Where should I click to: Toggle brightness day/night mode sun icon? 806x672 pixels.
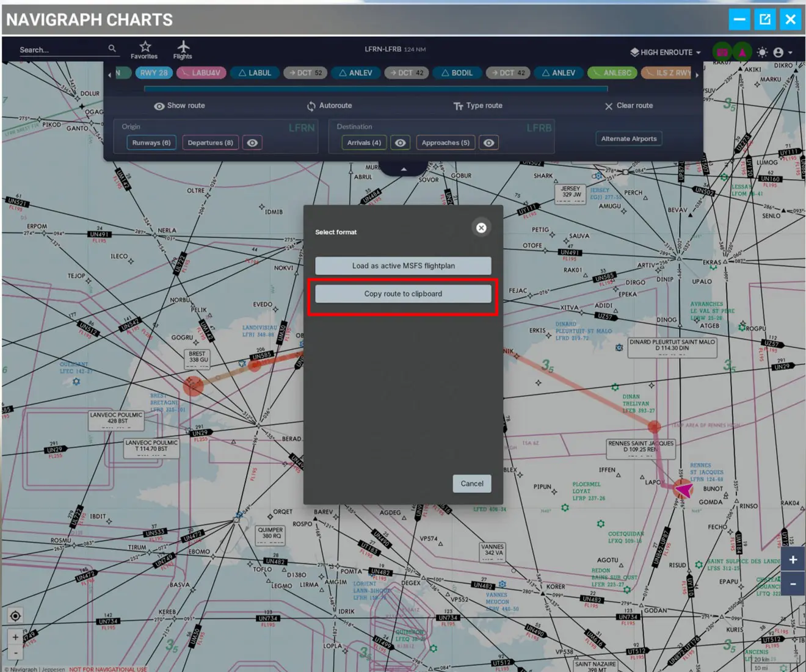pos(762,52)
